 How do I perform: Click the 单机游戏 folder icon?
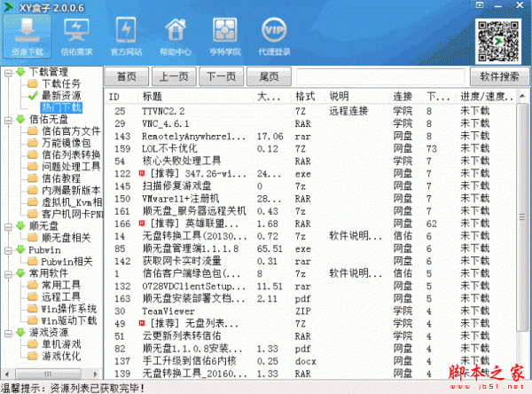click(x=33, y=344)
